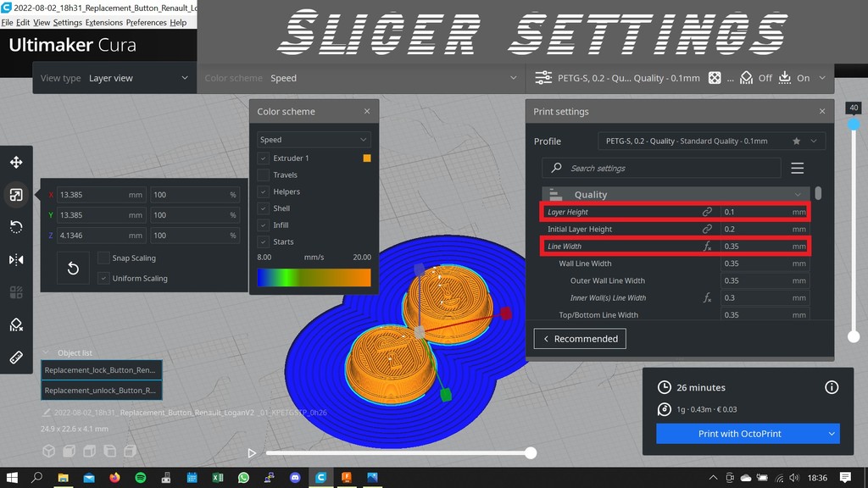
Task: Click the simulation path slider handle
Action: pyautogui.click(x=531, y=453)
